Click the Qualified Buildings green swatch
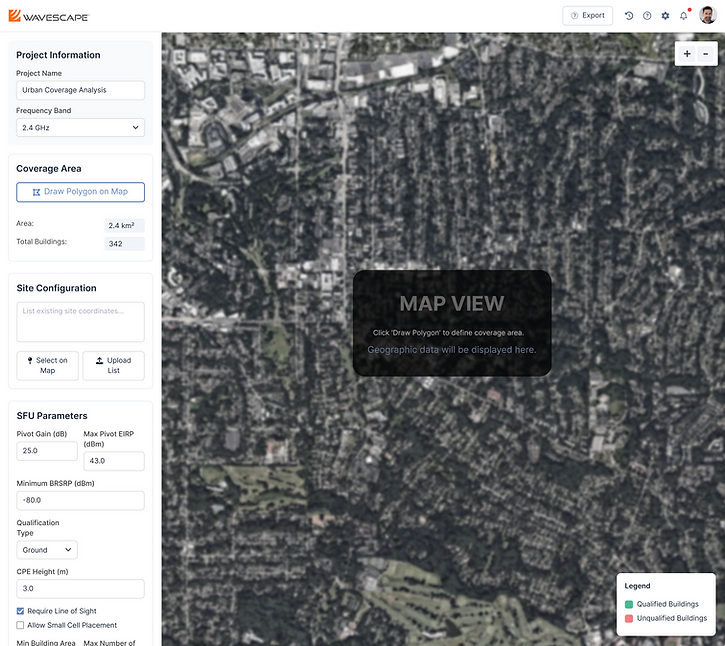 click(x=629, y=604)
